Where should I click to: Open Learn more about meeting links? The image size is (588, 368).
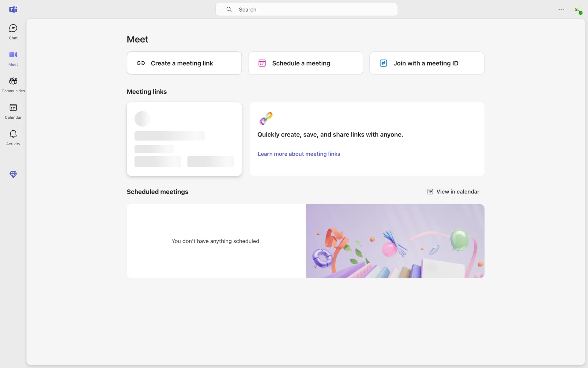coord(299,154)
